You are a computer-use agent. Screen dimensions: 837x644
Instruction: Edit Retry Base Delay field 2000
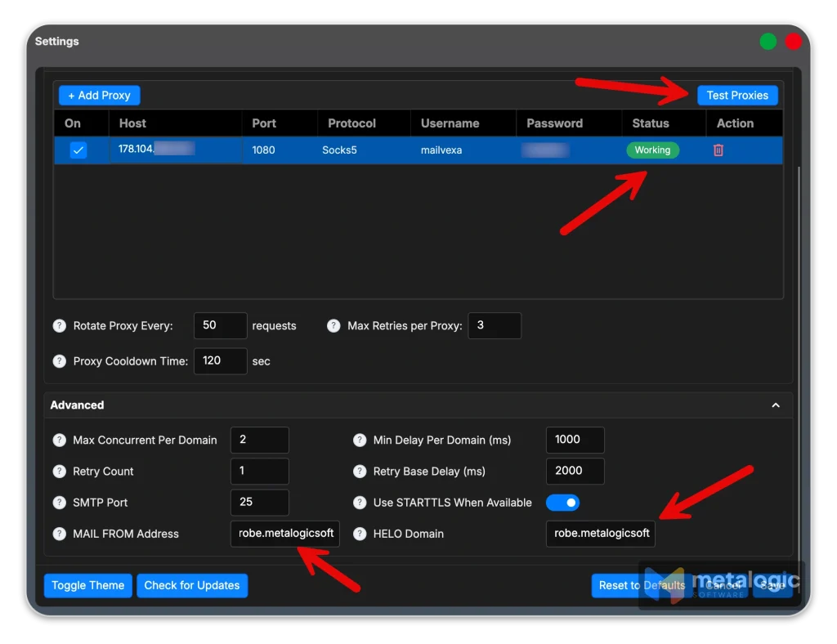[575, 471]
